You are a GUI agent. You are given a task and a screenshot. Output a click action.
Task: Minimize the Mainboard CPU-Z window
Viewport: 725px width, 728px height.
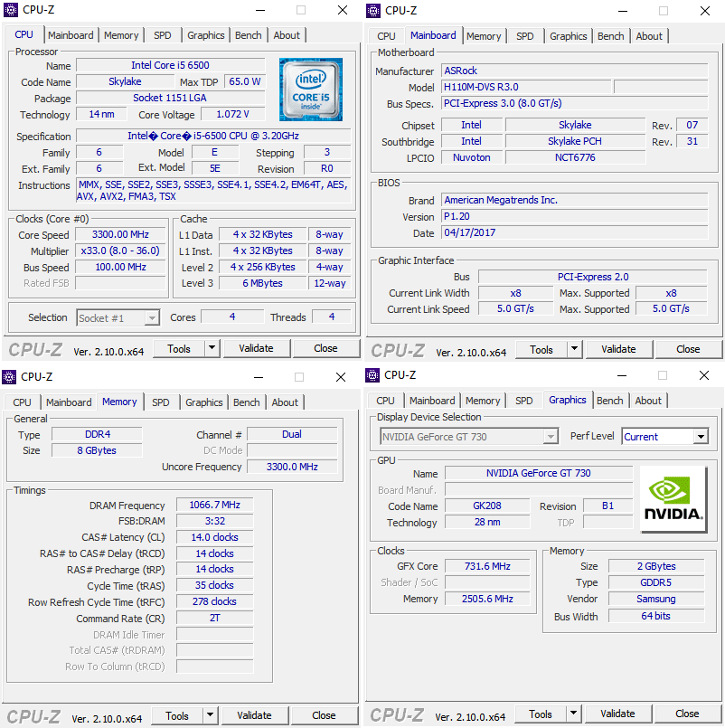click(x=623, y=11)
